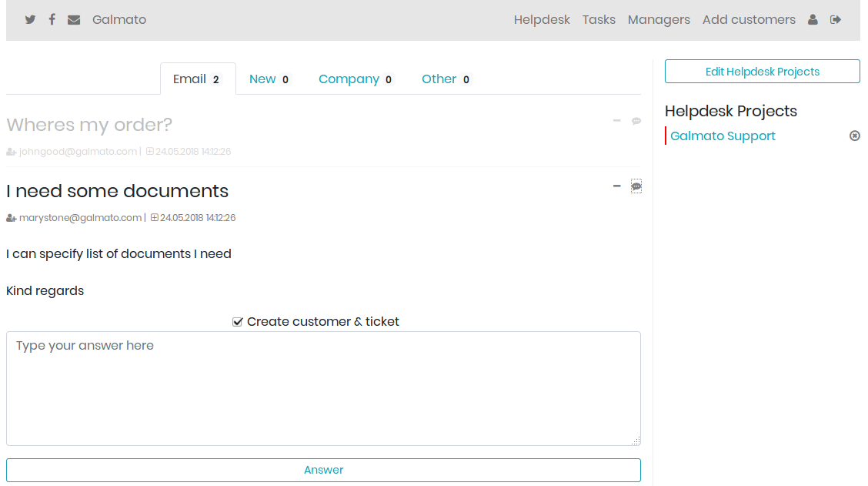The width and height of the screenshot is (868, 486).
Task: Open the Galmato Support project link
Action: (723, 136)
